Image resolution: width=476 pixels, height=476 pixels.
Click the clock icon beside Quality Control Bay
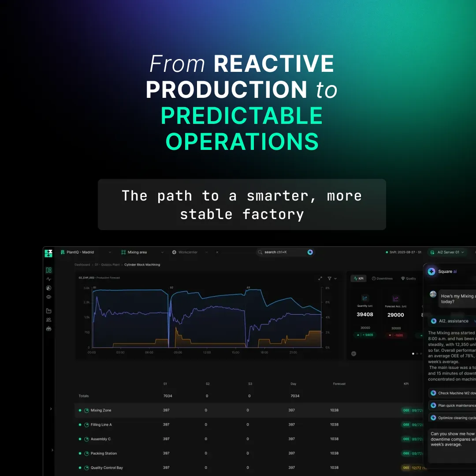(86, 468)
